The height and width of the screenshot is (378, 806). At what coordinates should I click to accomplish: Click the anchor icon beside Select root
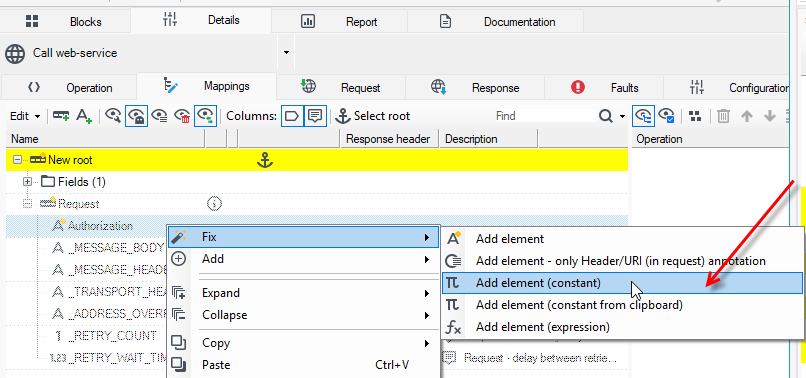coord(343,116)
